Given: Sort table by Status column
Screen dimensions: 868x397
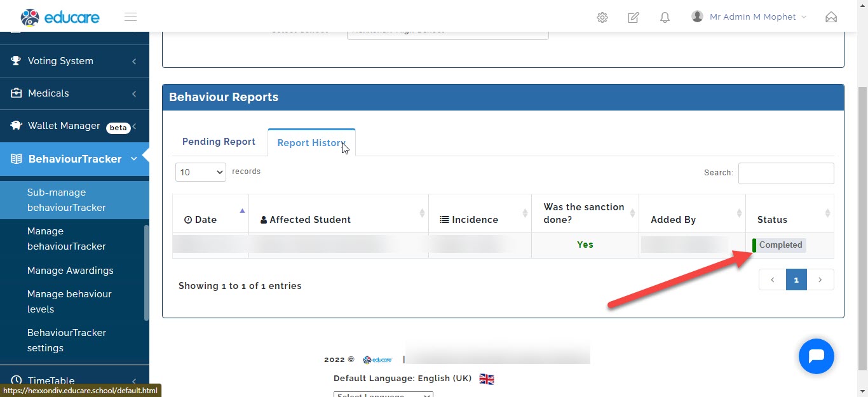Looking at the screenshot, I should (x=790, y=213).
